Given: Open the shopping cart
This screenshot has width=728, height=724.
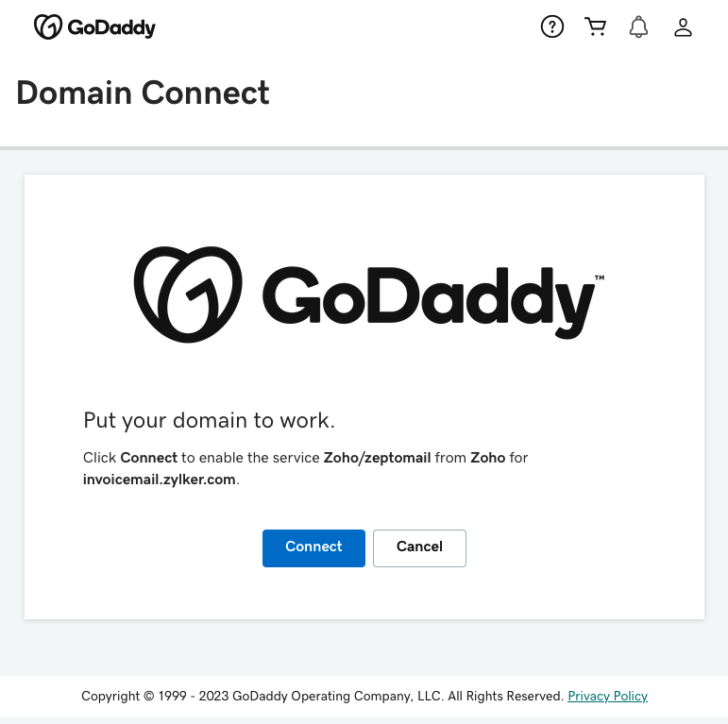Looking at the screenshot, I should pyautogui.click(x=595, y=26).
